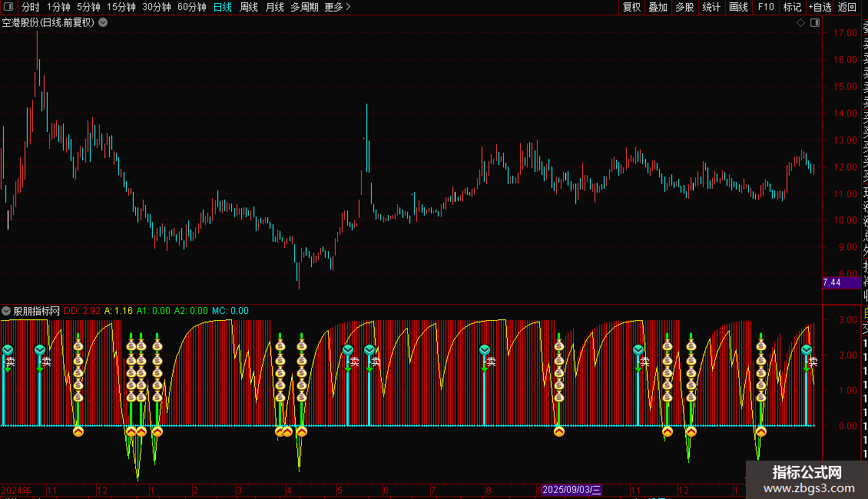Click the 7.44 price label on axis
The image size is (868, 499).
[x=841, y=283]
